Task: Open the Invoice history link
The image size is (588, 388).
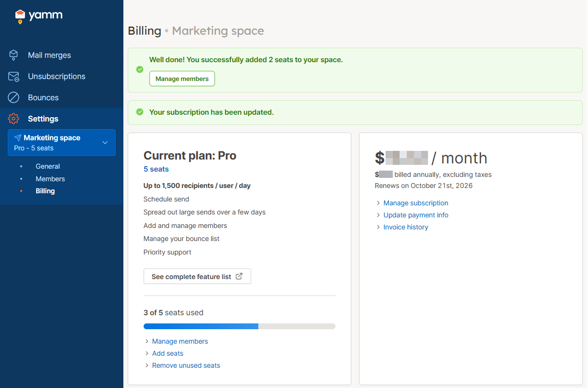Action: pyautogui.click(x=405, y=227)
